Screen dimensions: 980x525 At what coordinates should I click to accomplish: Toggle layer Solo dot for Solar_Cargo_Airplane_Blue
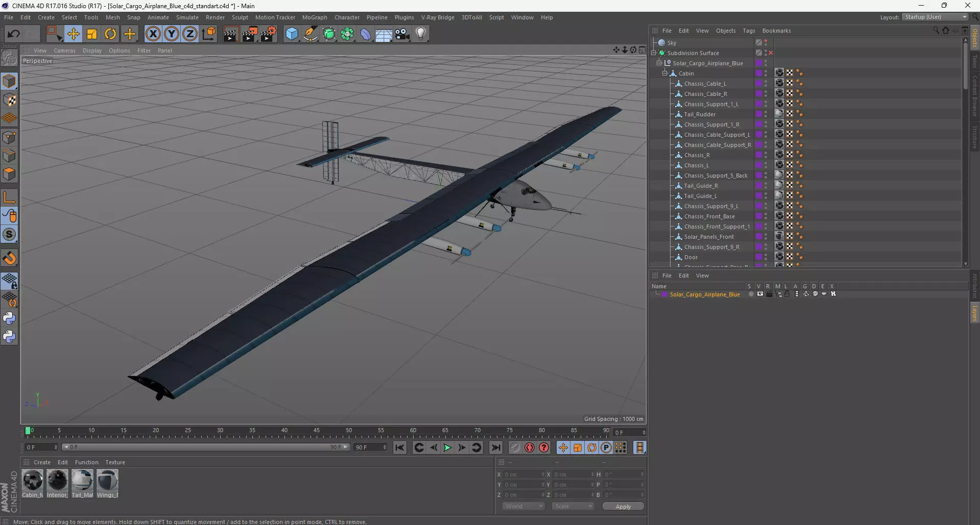point(751,294)
